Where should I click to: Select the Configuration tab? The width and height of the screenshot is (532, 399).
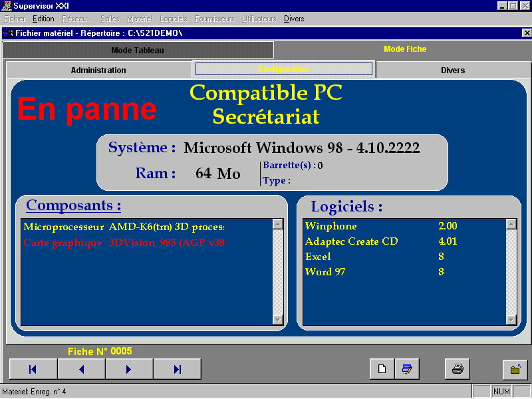284,69
